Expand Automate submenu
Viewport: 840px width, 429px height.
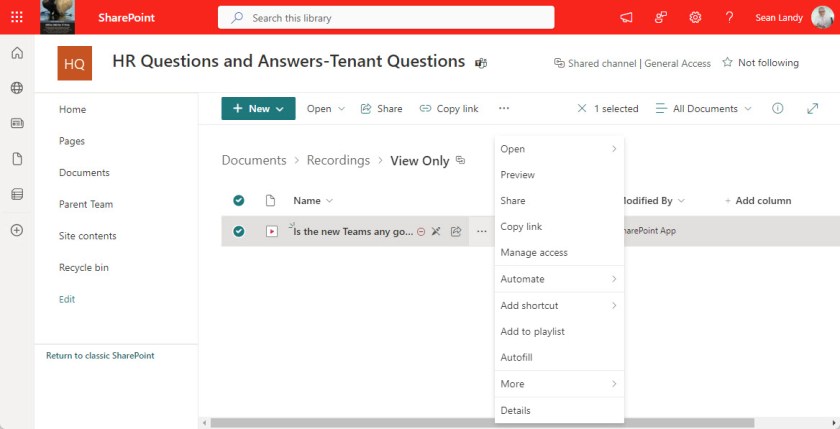coord(559,279)
